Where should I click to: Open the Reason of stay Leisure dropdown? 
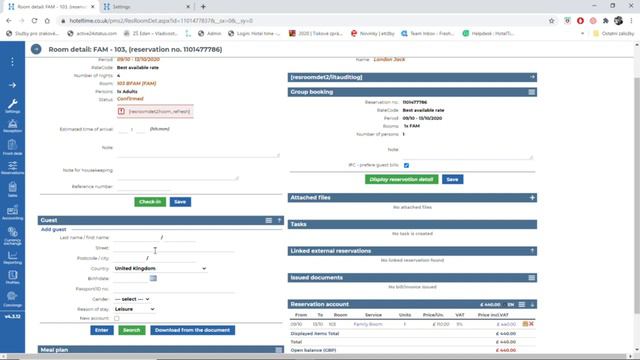point(134,309)
